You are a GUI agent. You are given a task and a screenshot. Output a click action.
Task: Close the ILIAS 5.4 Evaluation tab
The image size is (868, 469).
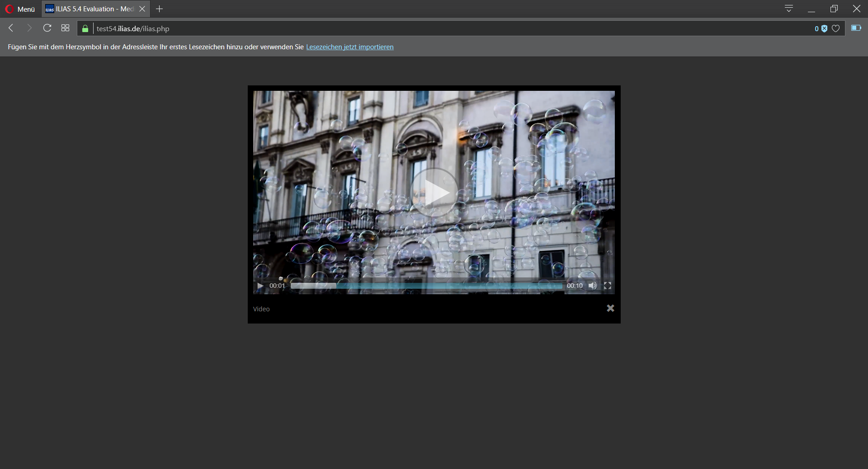pyautogui.click(x=142, y=9)
